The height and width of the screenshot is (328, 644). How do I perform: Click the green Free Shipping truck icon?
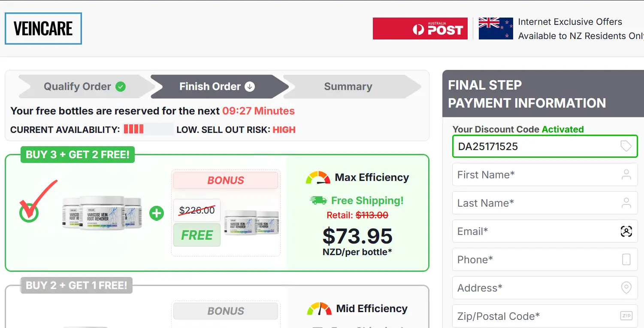pos(318,200)
